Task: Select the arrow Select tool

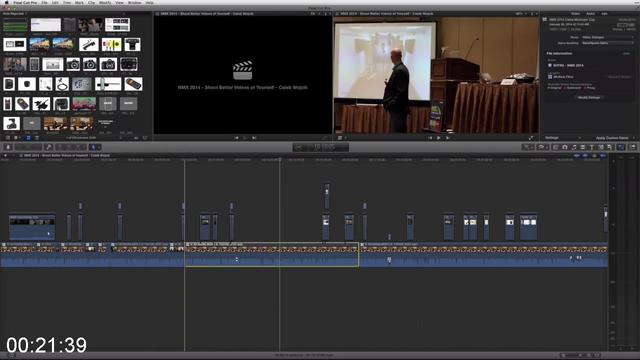Action: (x=93, y=147)
